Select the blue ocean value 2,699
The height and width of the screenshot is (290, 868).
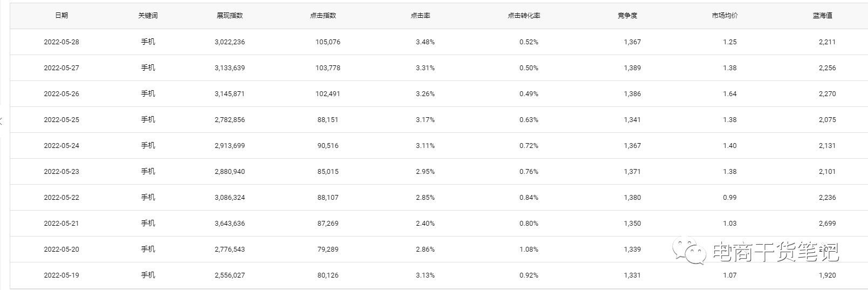[x=827, y=224]
